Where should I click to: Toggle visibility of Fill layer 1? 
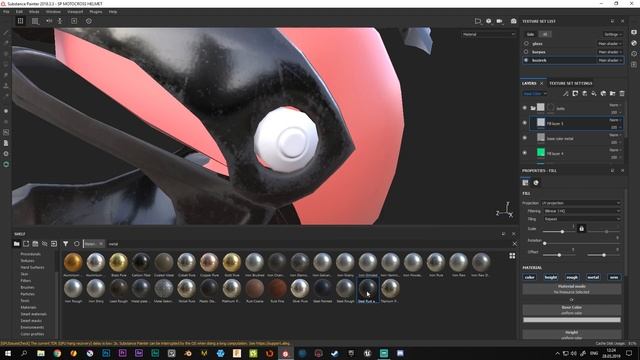524,123
